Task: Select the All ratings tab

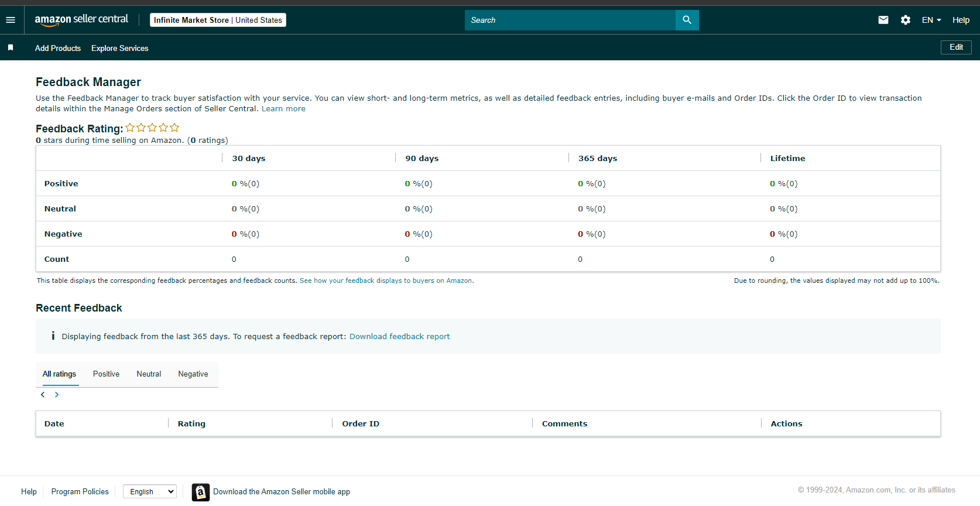Action: coord(59,374)
